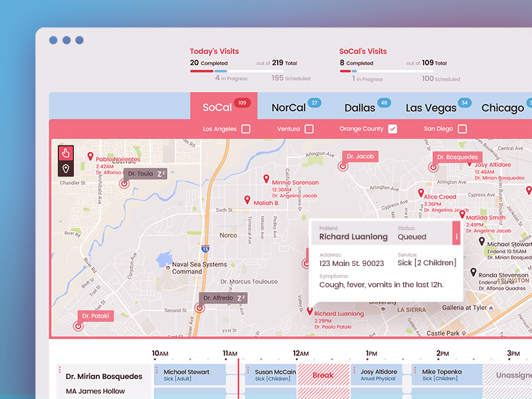Toggle the San Diego checkbox
This screenshot has width=532, height=399.
(x=462, y=129)
